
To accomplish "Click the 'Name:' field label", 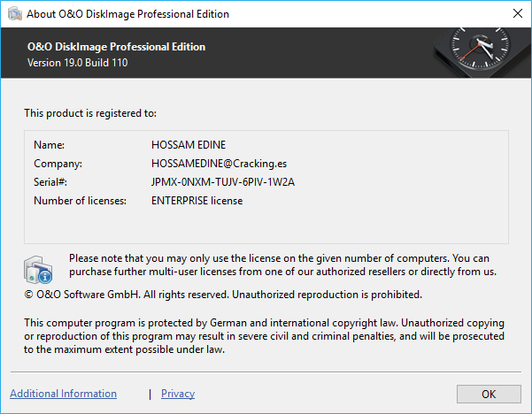I will click(49, 145).
